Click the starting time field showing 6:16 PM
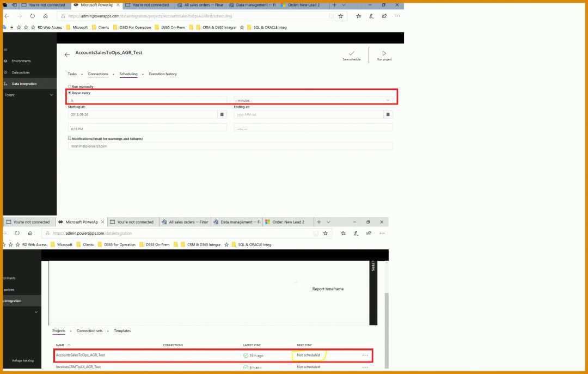 tap(148, 128)
